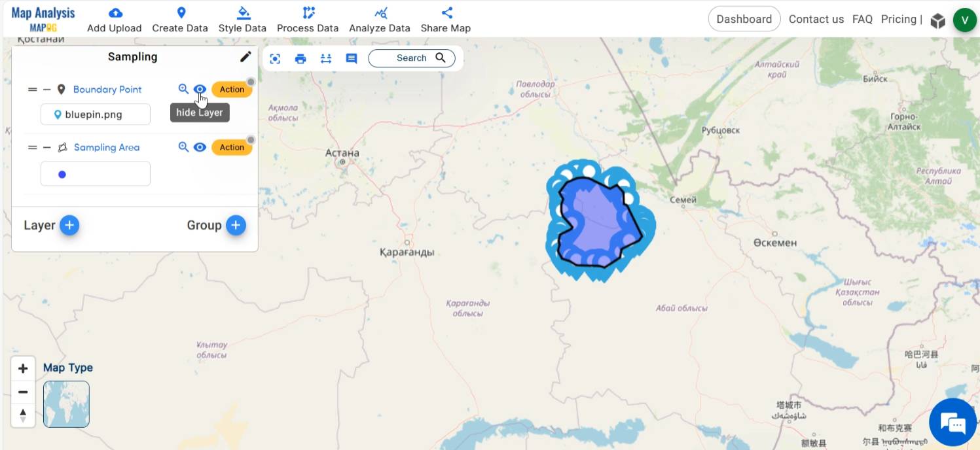
Task: Hide the Sampling Area layer
Action: coord(200,147)
